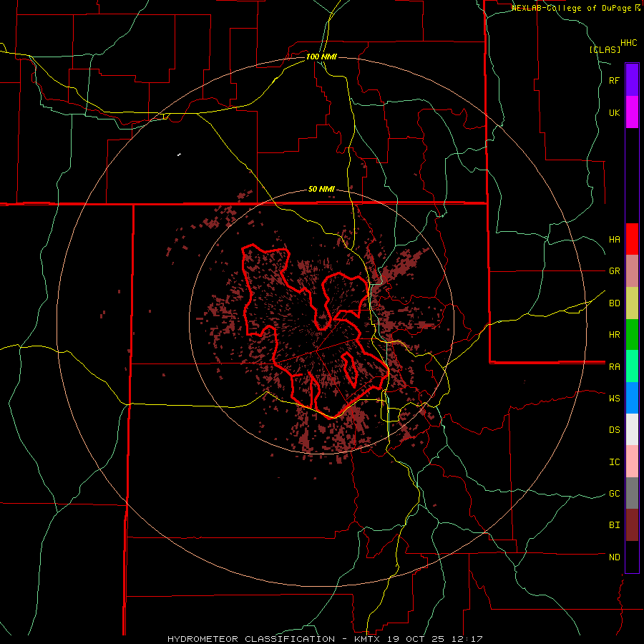Viewport: 644px width, 644px height.
Task: Click the GC gray legend swatch
Action: pyautogui.click(x=632, y=493)
